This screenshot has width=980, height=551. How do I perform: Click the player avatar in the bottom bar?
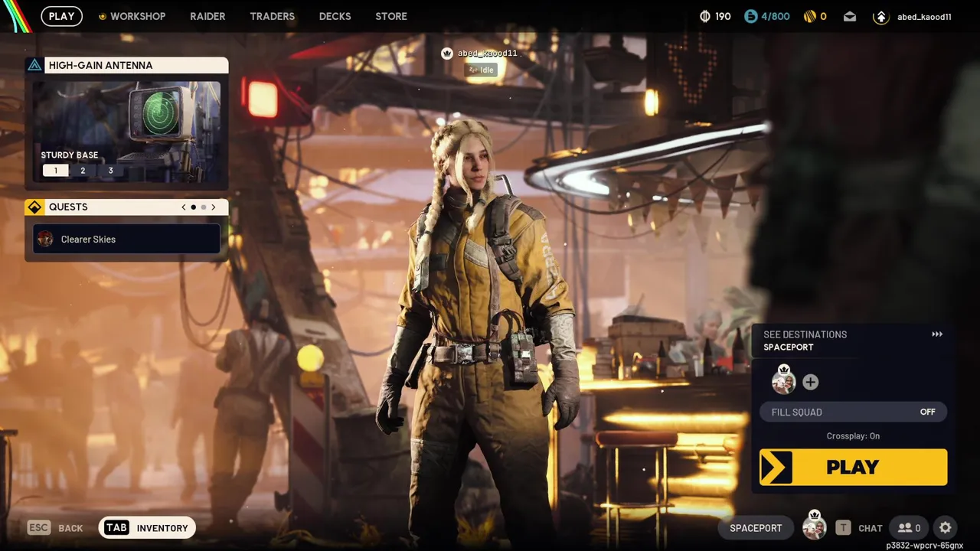pyautogui.click(x=814, y=527)
